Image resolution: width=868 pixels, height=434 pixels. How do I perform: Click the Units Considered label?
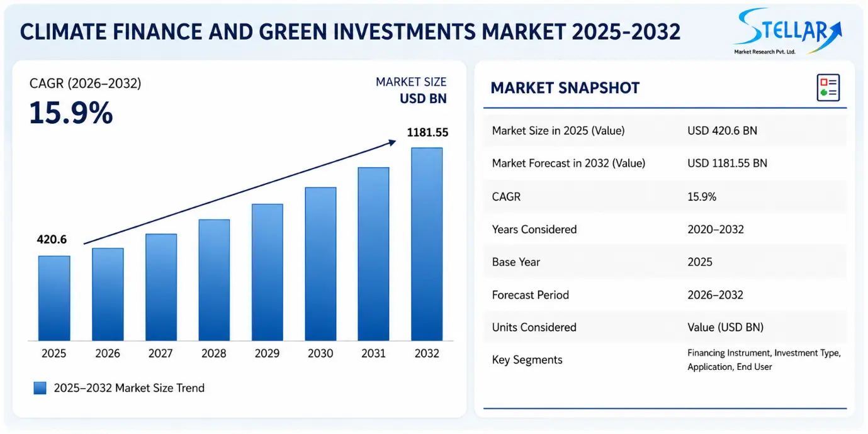pyautogui.click(x=534, y=328)
